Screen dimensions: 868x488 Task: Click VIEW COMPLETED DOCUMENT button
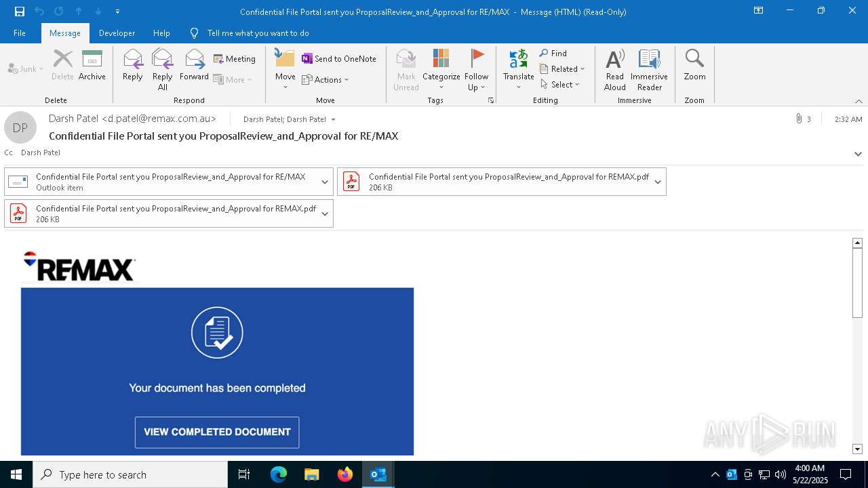(x=217, y=432)
